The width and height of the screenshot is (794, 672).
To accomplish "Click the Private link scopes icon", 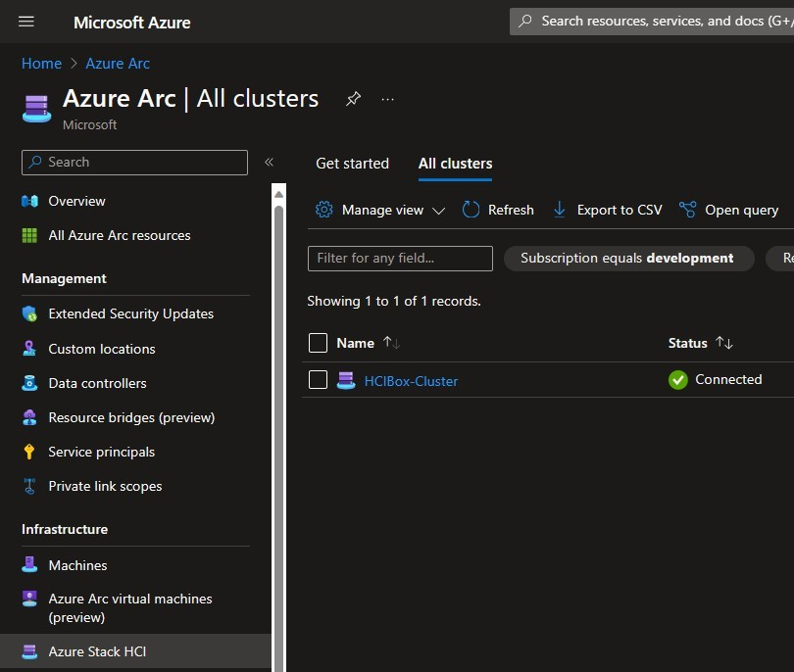I will [29, 486].
